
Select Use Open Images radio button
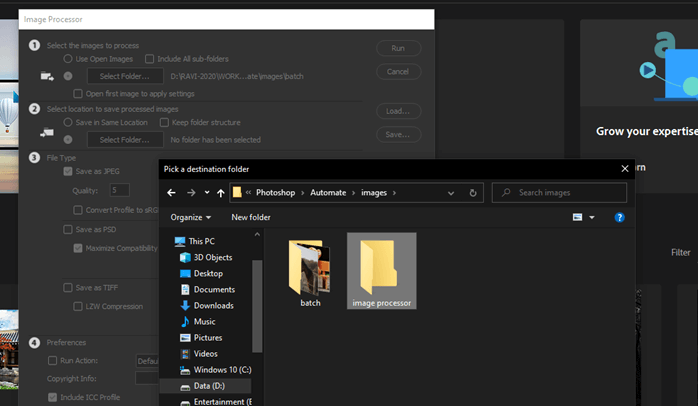pos(68,59)
